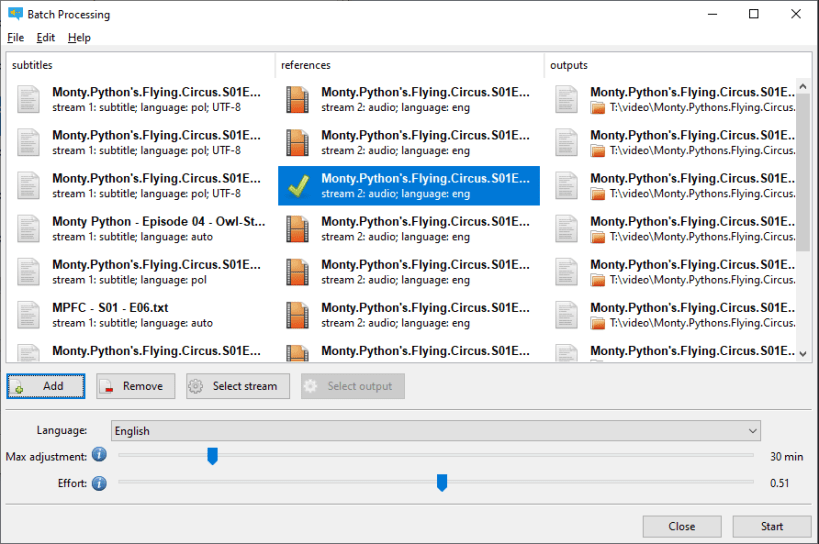Click the Select stream button
The height and width of the screenshot is (544, 819).
tap(238, 386)
